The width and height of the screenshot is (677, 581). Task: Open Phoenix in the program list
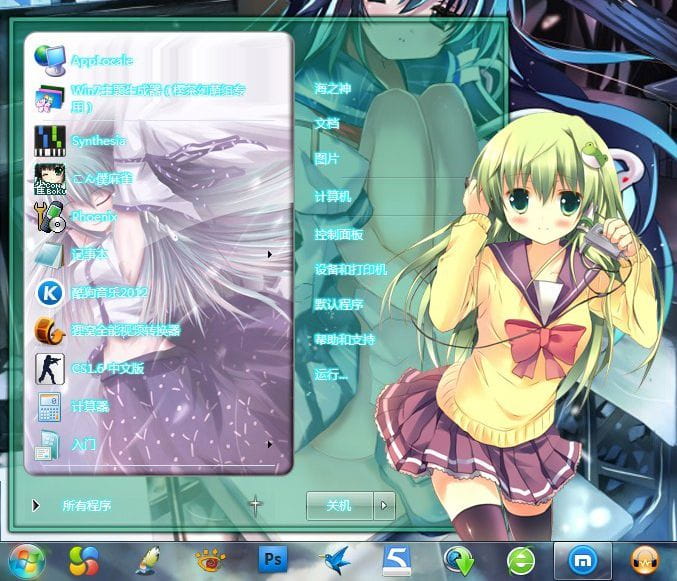95,216
